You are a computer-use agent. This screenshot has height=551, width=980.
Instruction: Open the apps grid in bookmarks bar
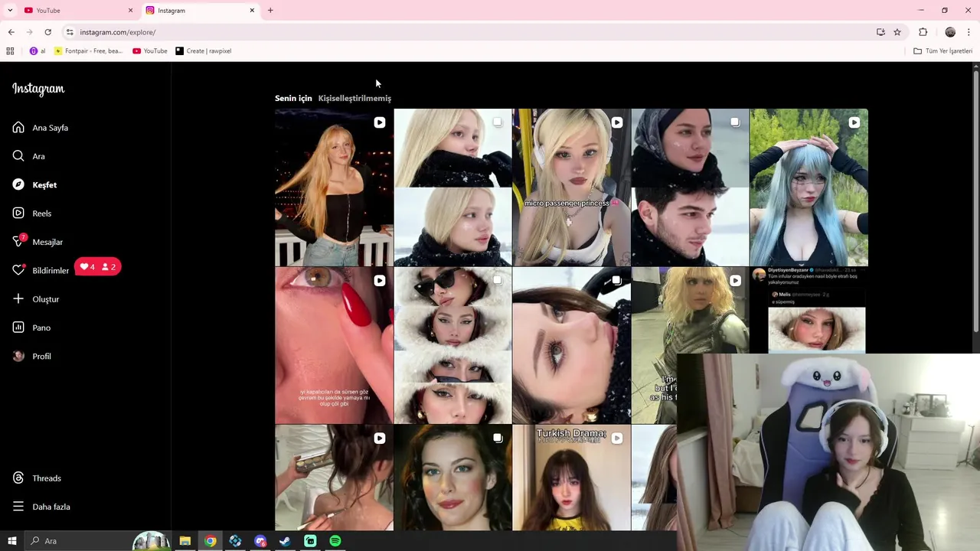[x=10, y=51]
